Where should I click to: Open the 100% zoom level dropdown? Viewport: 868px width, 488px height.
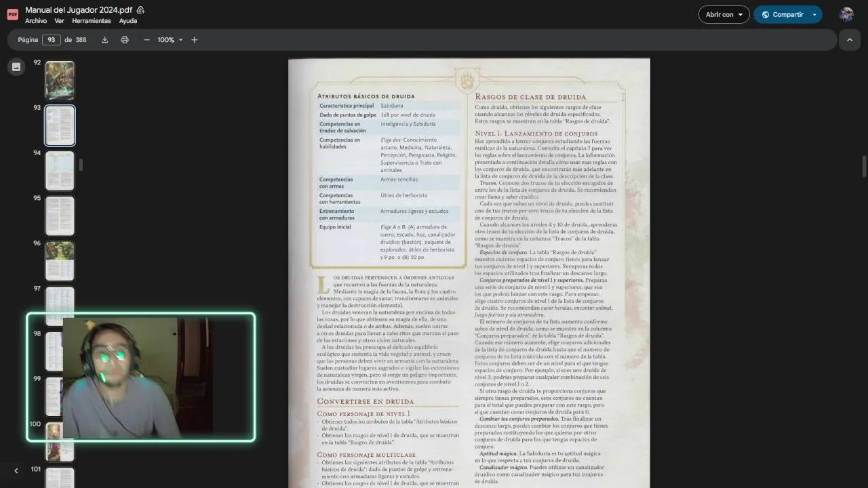pos(170,40)
